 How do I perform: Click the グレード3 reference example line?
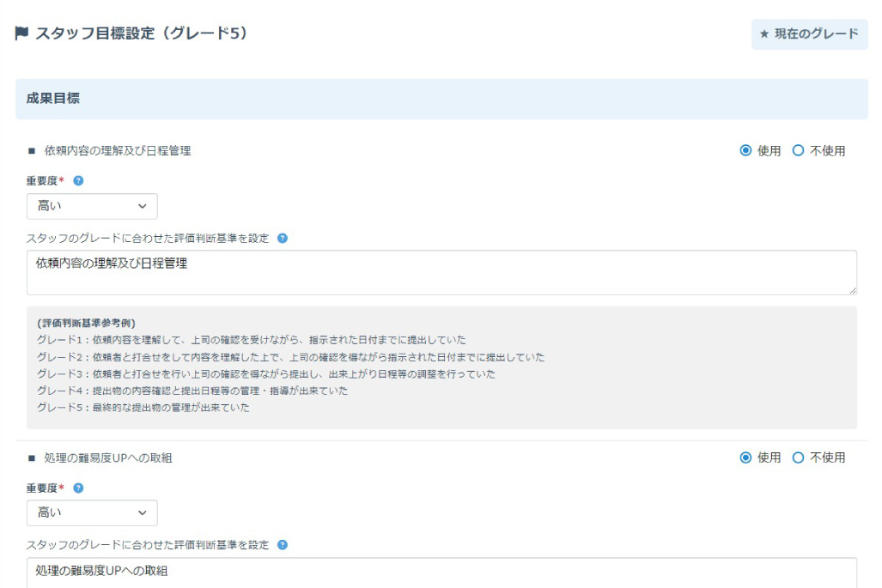266,373
